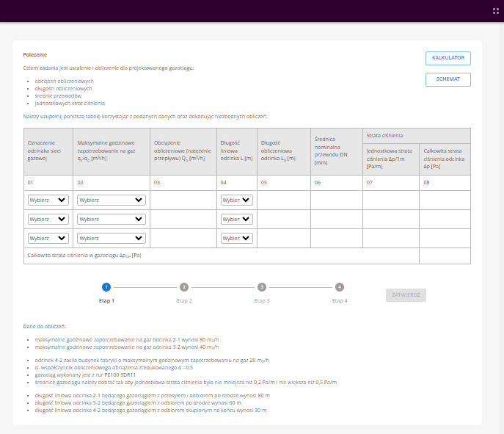The width and height of the screenshot is (504, 434).
Task: Open third-row section designation dropdown
Action: 48,238
